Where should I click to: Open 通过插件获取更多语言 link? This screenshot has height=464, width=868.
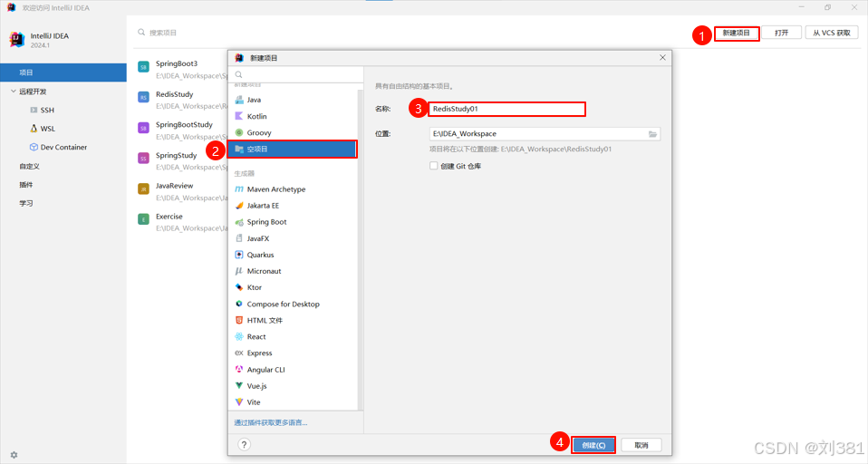(271, 422)
